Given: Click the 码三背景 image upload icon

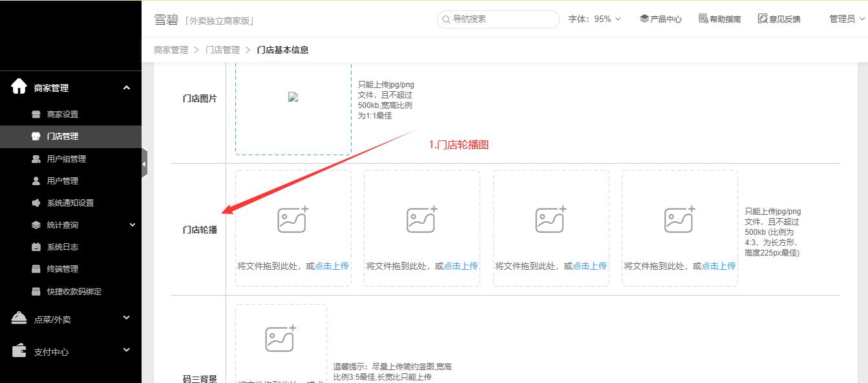Looking at the screenshot, I should tap(281, 338).
